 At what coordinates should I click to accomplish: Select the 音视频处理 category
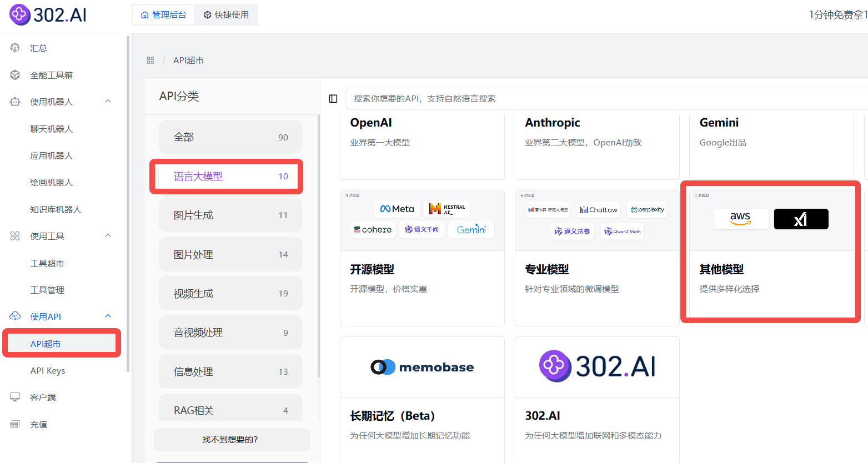[230, 333]
